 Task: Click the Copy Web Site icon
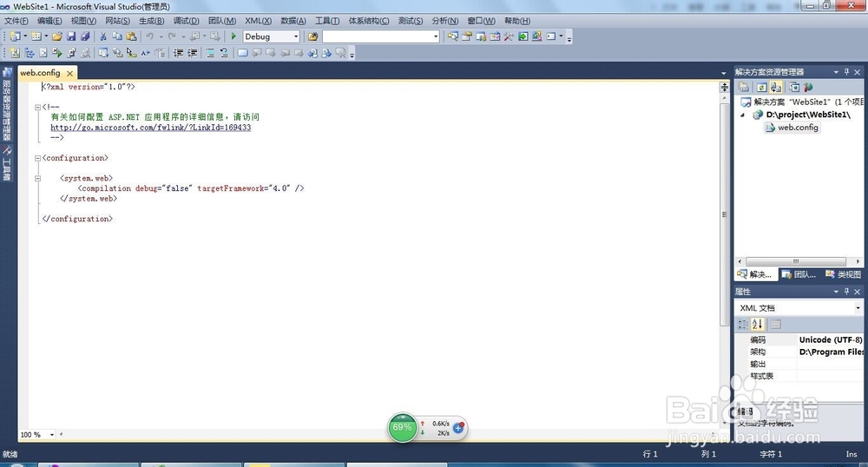pos(794,88)
